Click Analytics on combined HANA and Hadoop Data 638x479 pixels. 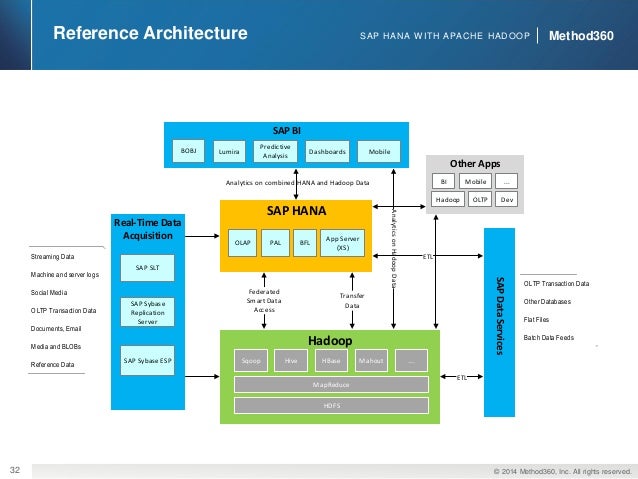tap(297, 183)
